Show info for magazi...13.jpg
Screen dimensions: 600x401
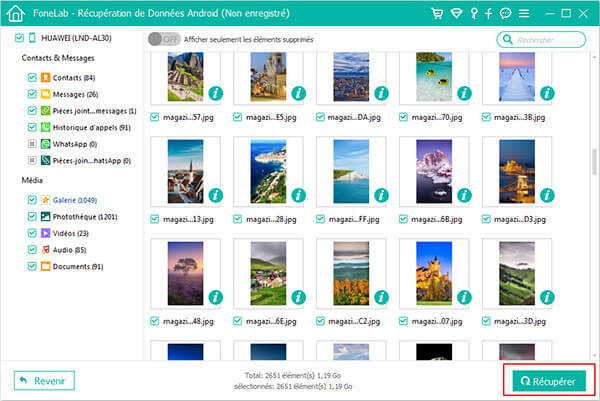click(216, 195)
